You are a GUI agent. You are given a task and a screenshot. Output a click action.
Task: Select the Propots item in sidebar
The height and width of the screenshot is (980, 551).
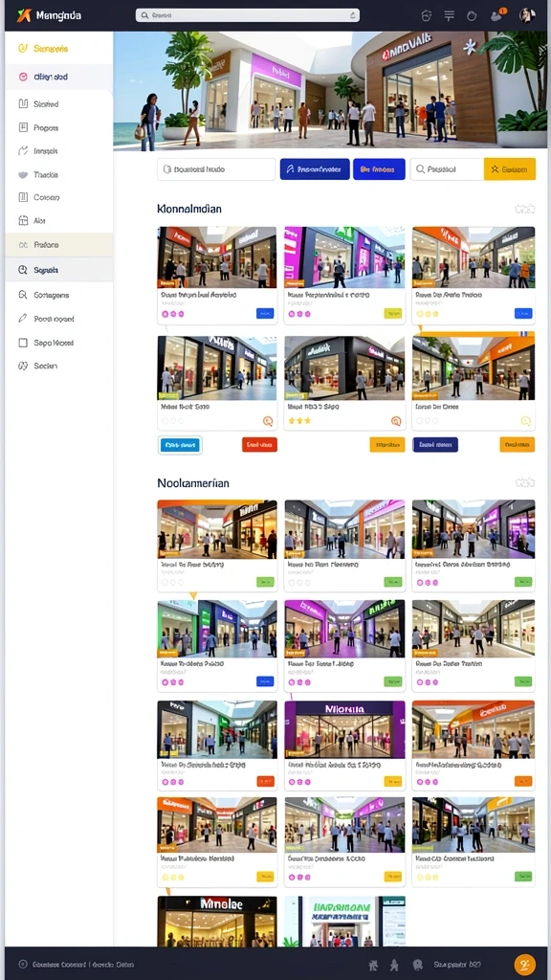pos(46,127)
